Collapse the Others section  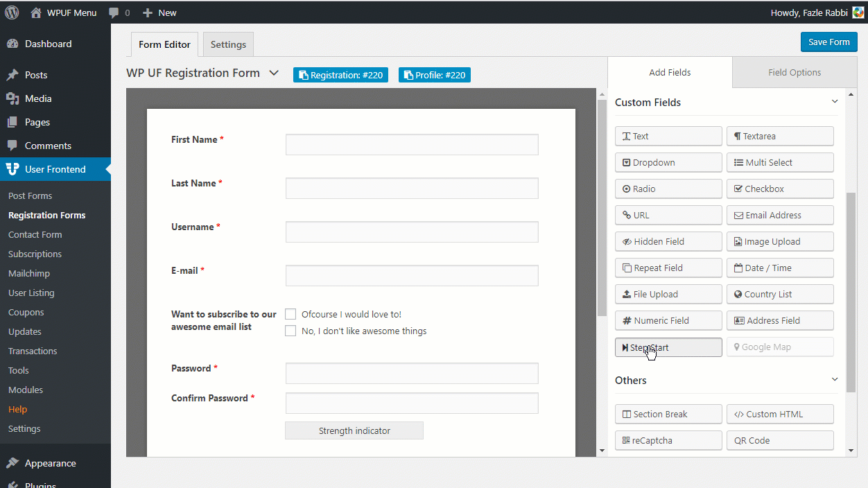(835, 380)
